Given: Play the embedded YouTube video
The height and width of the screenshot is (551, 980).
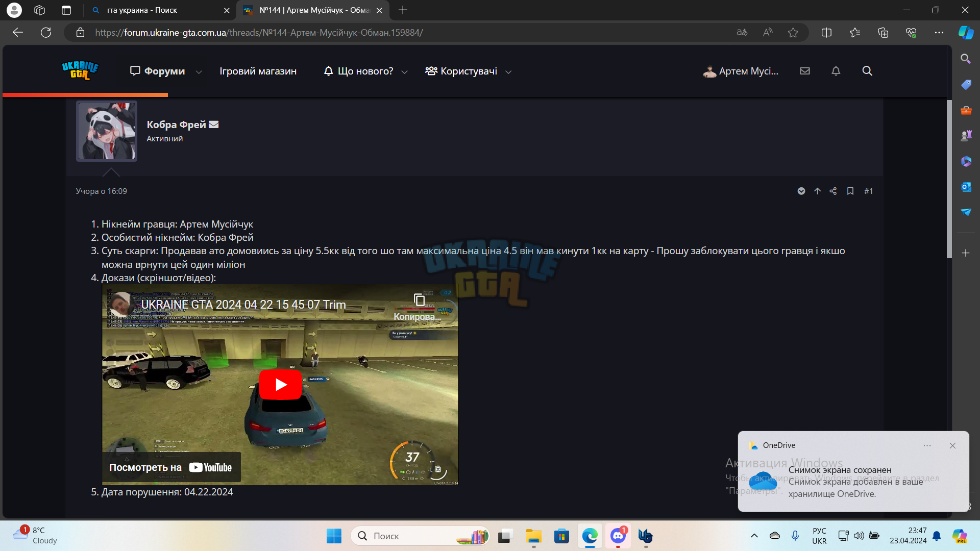Looking at the screenshot, I should (280, 385).
